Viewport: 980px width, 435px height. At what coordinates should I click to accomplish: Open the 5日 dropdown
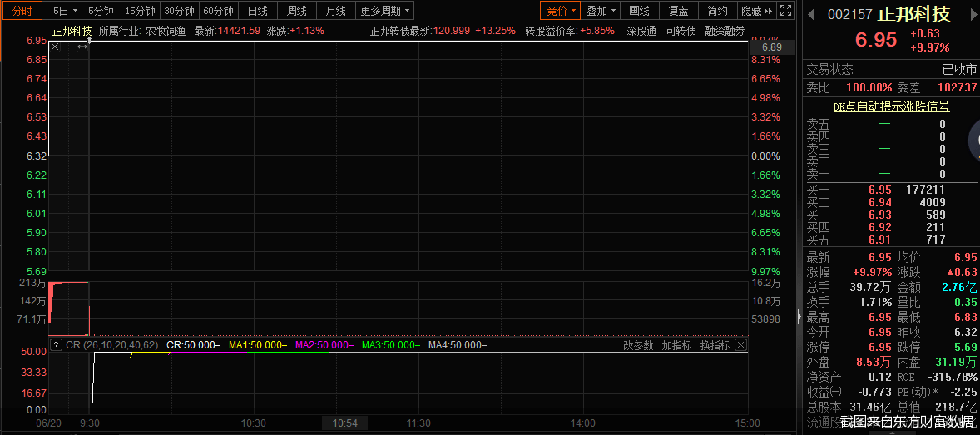pos(64,11)
